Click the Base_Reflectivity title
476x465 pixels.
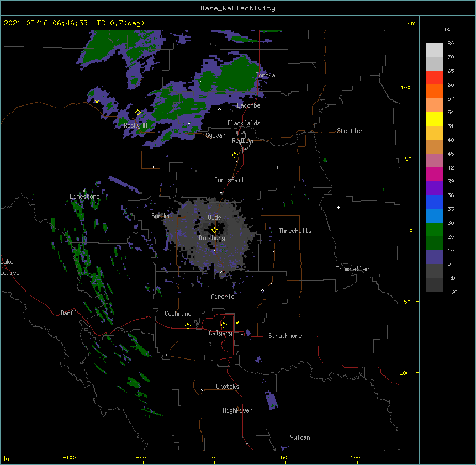click(238, 8)
